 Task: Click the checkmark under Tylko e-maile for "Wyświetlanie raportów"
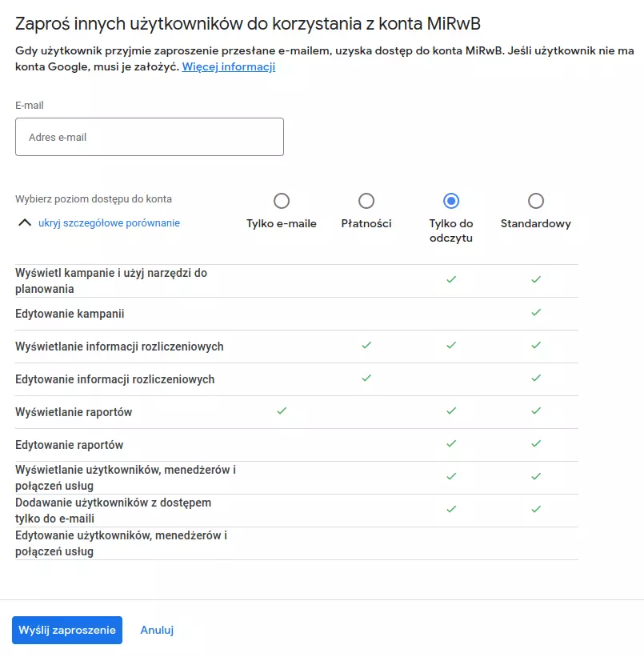point(281,411)
